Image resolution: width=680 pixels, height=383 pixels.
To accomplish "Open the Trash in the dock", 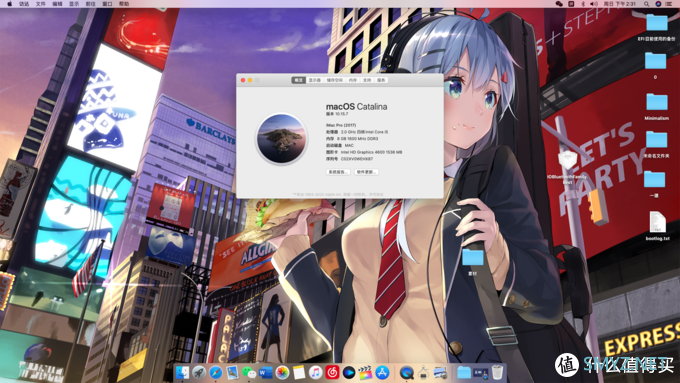I will click(497, 372).
